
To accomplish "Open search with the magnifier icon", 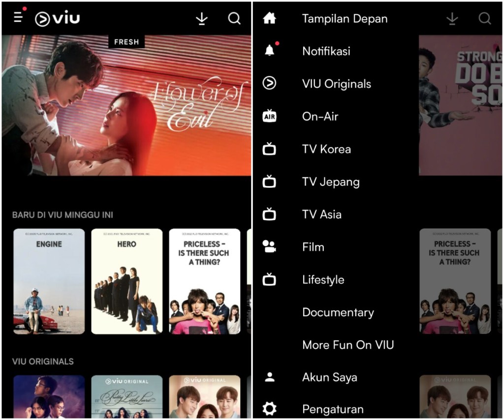I will pos(234,19).
